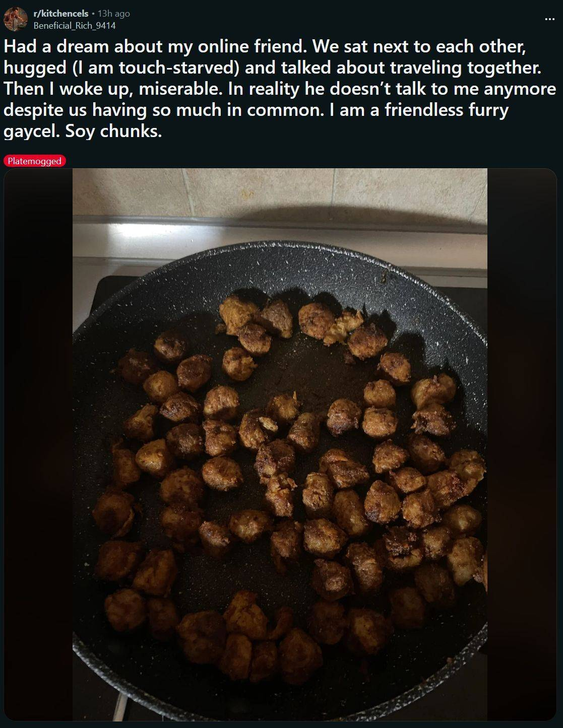Click the dark right margin of image
The width and height of the screenshot is (563, 728).
point(522,445)
